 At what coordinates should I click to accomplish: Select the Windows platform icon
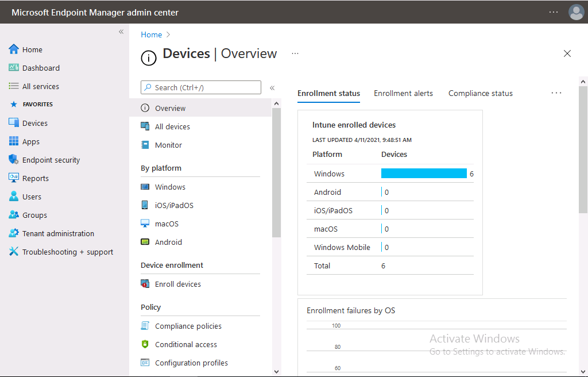(145, 187)
